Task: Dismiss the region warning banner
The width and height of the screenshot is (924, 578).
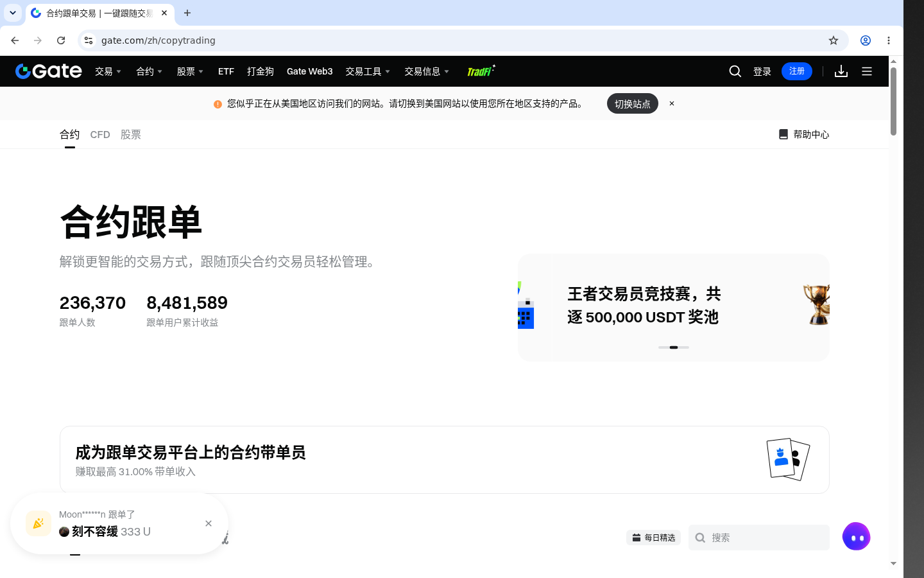Action: click(672, 103)
